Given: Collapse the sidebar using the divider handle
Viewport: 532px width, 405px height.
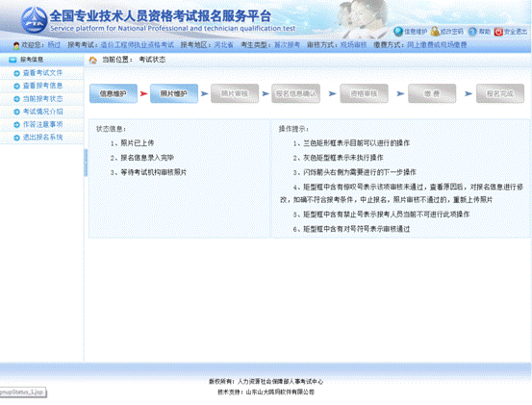Looking at the screenshot, I should (x=86, y=163).
